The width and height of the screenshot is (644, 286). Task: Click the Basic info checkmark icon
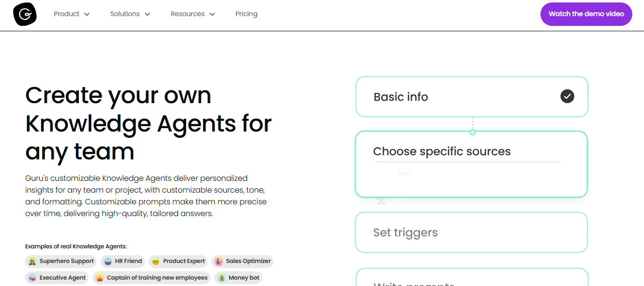coord(567,96)
